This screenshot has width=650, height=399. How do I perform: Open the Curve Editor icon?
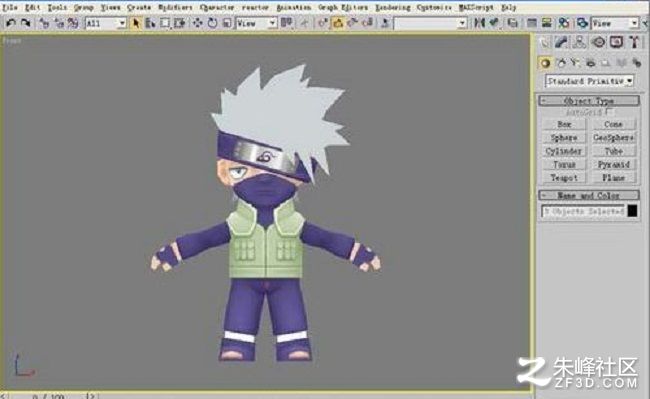(x=532, y=23)
